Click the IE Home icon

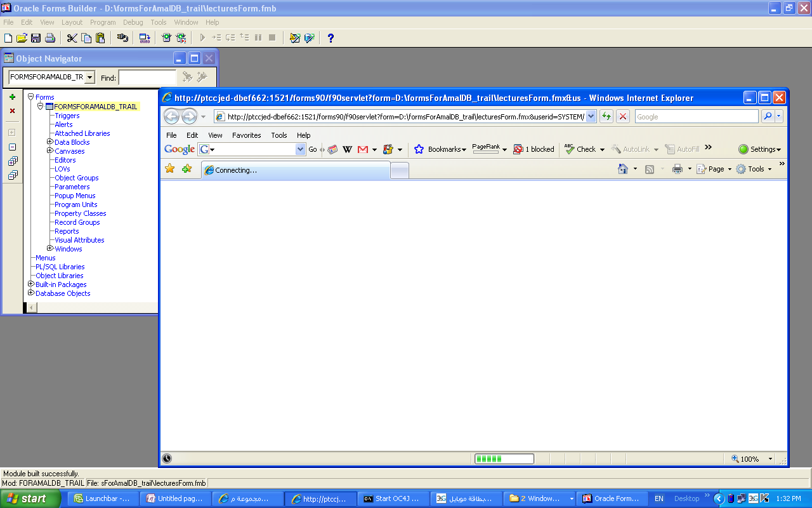pos(623,169)
